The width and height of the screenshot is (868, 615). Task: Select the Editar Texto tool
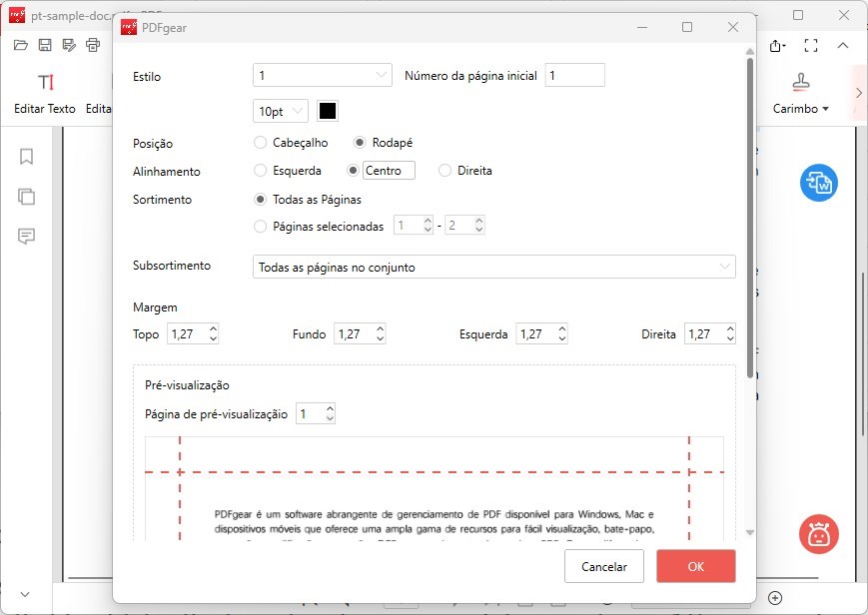point(45,82)
